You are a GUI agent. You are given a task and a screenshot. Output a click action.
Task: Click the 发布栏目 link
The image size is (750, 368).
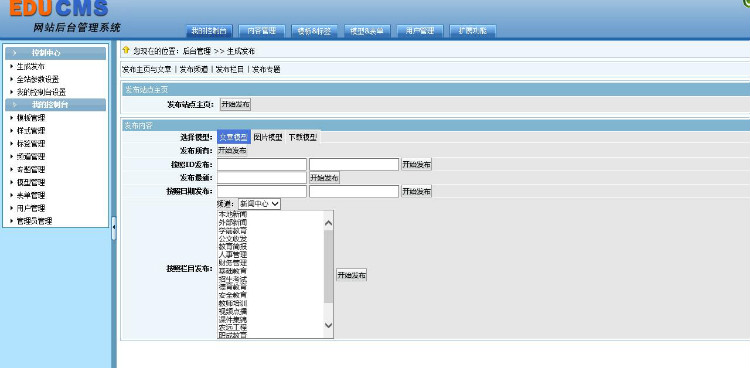click(230, 69)
